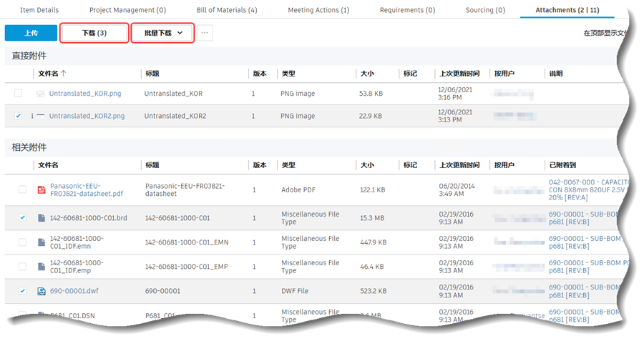Open the Panasonic-EEU-FR0J821-datasheet.pdf link
This screenshot has width=644, height=341.
coord(87,189)
